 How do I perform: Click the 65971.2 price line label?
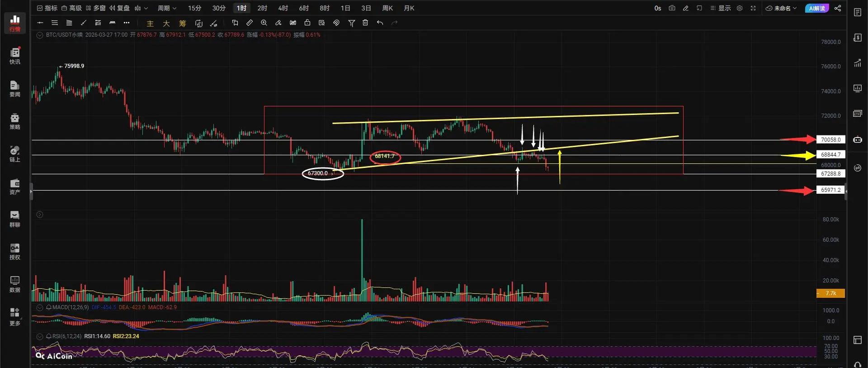[x=830, y=190]
